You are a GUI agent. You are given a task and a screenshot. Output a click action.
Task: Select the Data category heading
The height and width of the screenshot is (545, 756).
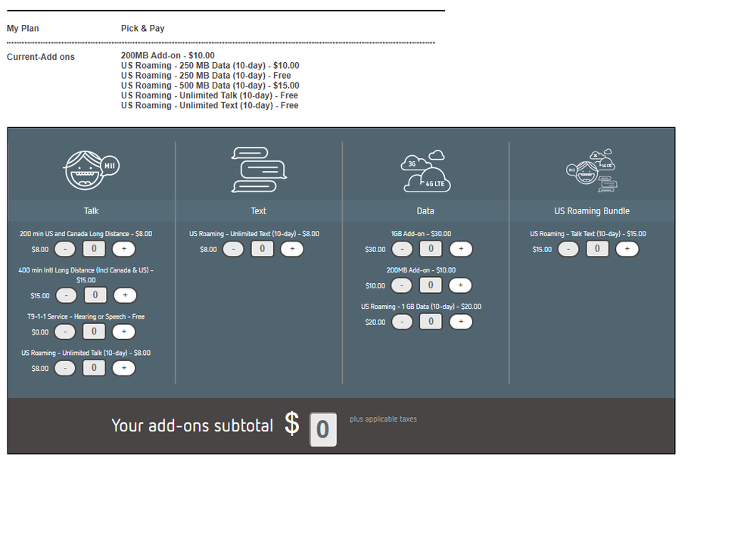pyautogui.click(x=425, y=211)
